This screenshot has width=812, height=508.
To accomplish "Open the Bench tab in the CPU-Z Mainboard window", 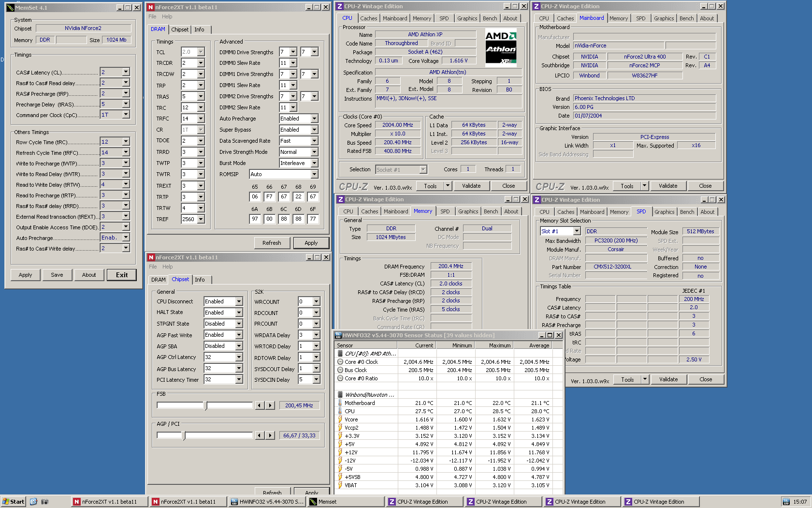I will point(686,18).
